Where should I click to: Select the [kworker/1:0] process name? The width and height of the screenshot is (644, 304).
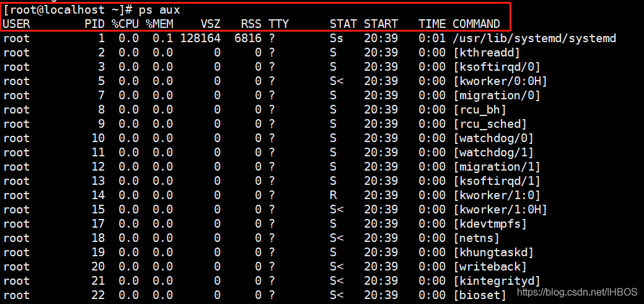497,195
